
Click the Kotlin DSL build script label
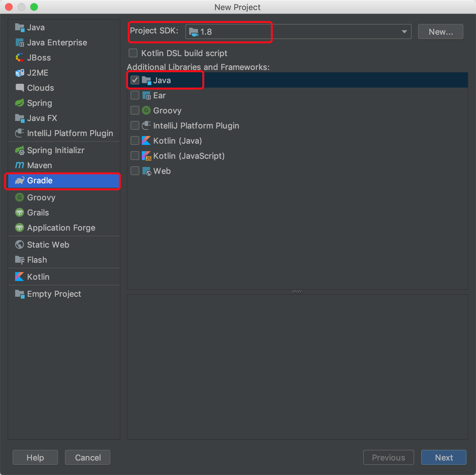(184, 53)
